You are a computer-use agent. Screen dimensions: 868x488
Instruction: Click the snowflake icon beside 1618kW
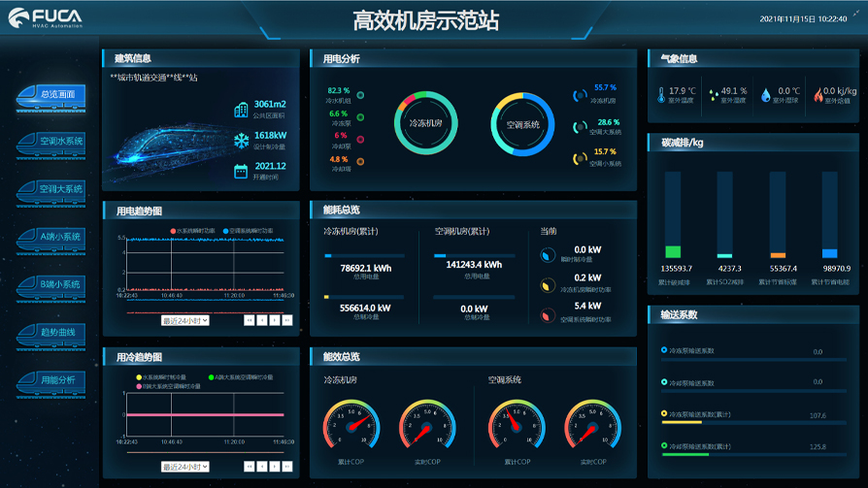(241, 141)
